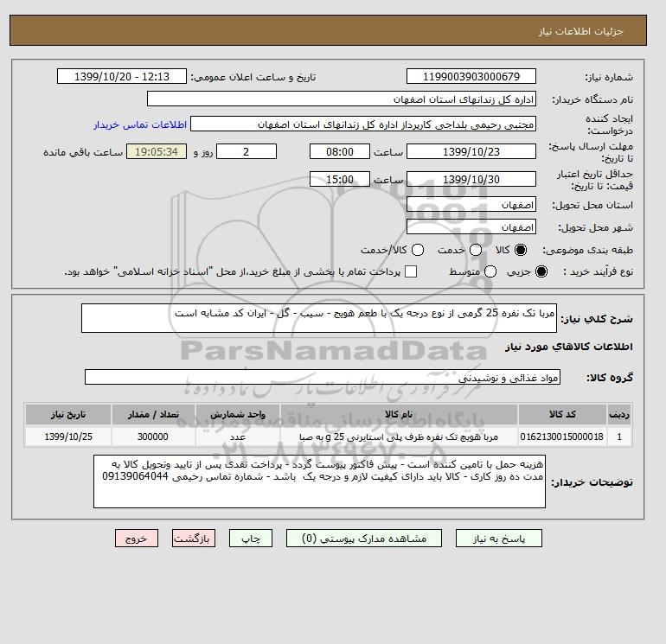The image size is (666, 644).
Task: Toggle the اسناد خزانه اسلامی payment checkbox
Action: [x=411, y=271]
